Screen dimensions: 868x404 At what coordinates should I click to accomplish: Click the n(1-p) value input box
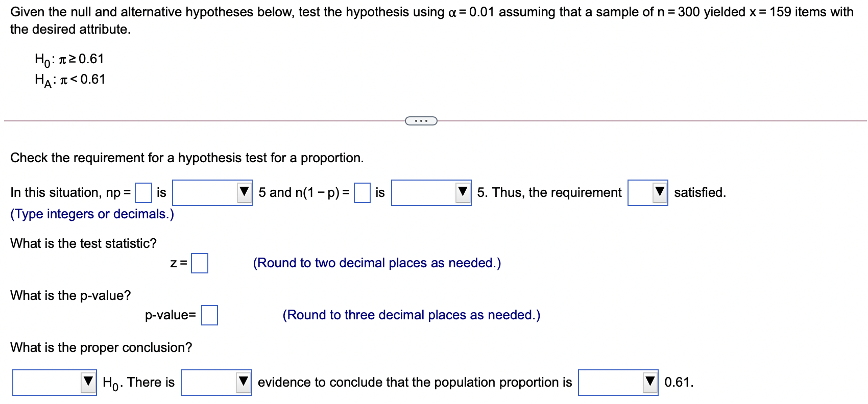click(x=362, y=193)
